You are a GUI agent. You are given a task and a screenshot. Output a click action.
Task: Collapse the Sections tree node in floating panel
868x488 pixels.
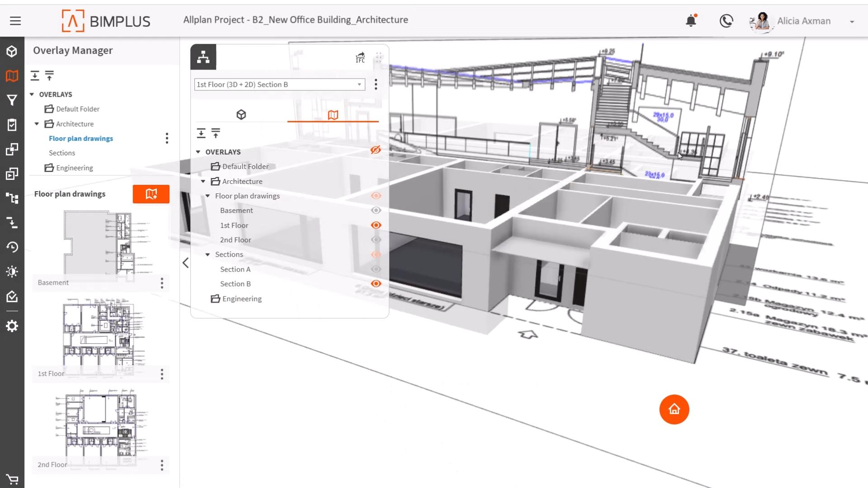coord(208,255)
